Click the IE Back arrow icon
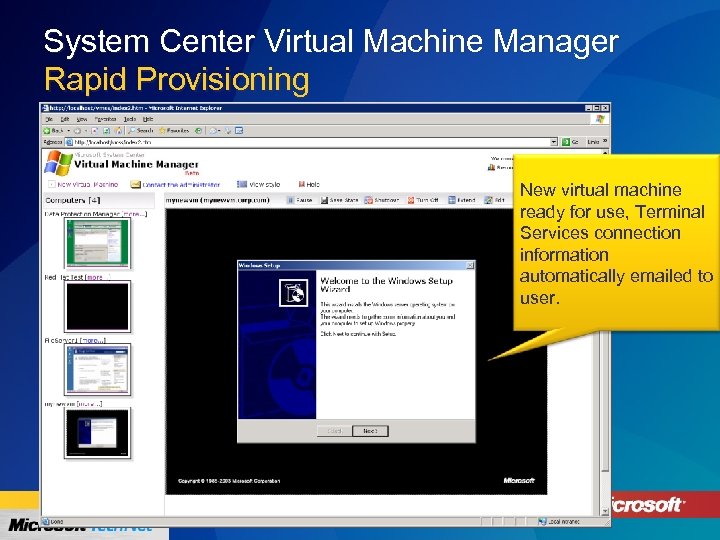The height and width of the screenshot is (540, 720). click(47, 131)
